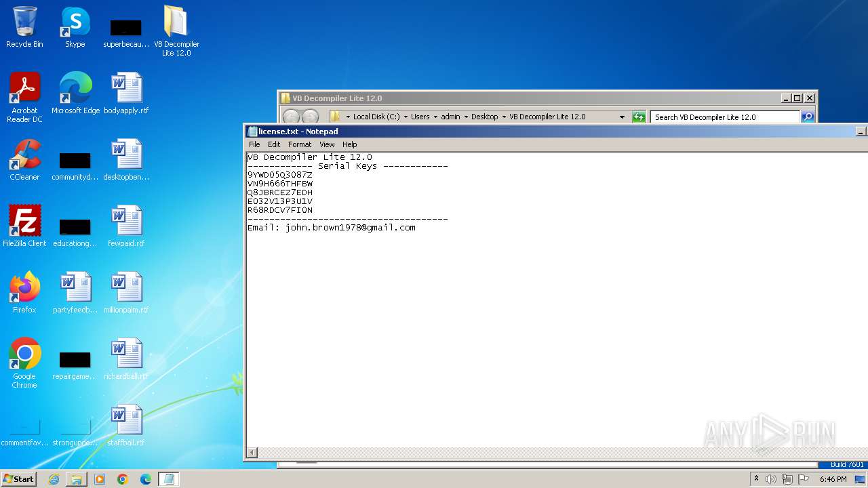Click the Email john.brown1978@gmail.com line
This screenshot has width=868, height=488.
(332, 228)
